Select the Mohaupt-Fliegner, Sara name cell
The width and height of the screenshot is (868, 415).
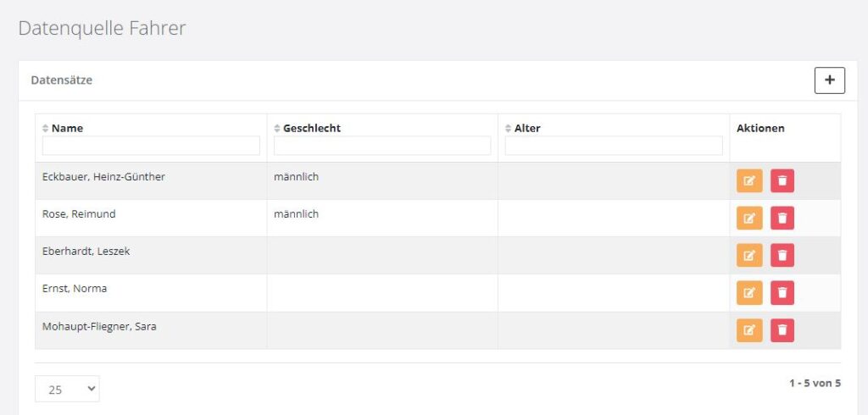coord(99,326)
